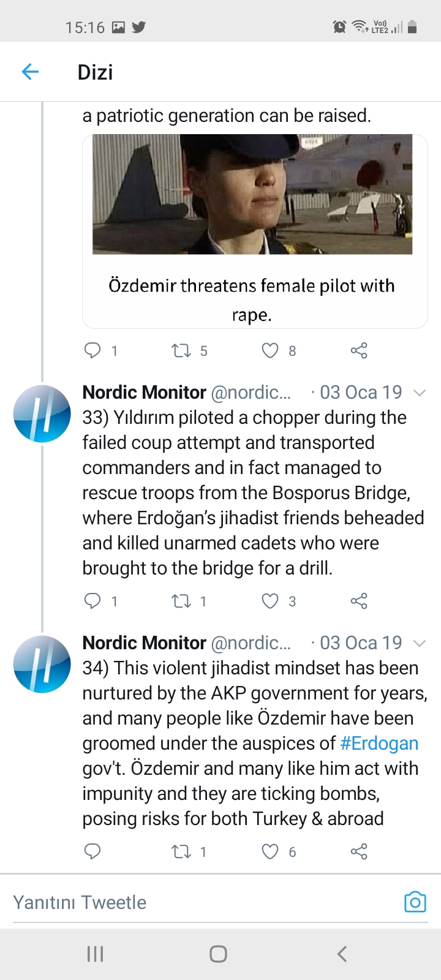Open the female pilot article card
Screen dimensions: 441x980
[255, 232]
